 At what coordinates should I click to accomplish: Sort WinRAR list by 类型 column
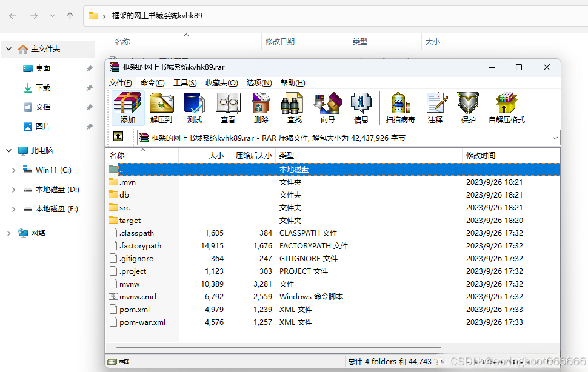(369, 156)
